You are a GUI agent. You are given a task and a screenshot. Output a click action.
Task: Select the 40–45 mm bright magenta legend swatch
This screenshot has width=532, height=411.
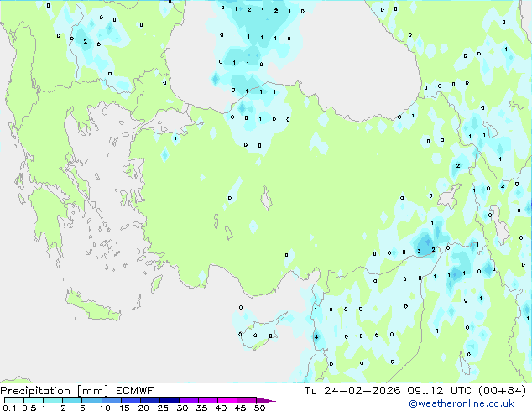click(x=227, y=400)
